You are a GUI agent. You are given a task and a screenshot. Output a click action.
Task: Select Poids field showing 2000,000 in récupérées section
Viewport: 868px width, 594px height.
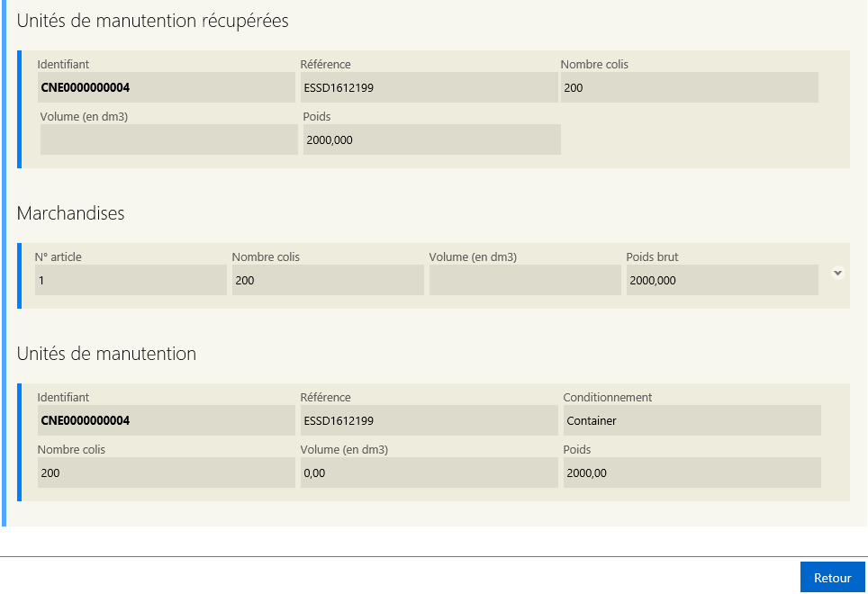[432, 139]
